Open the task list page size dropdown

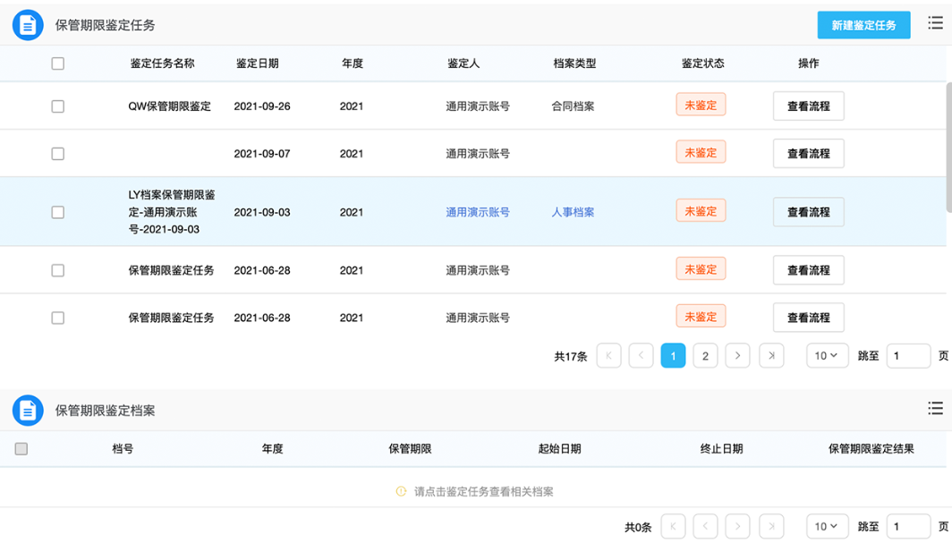(x=826, y=356)
